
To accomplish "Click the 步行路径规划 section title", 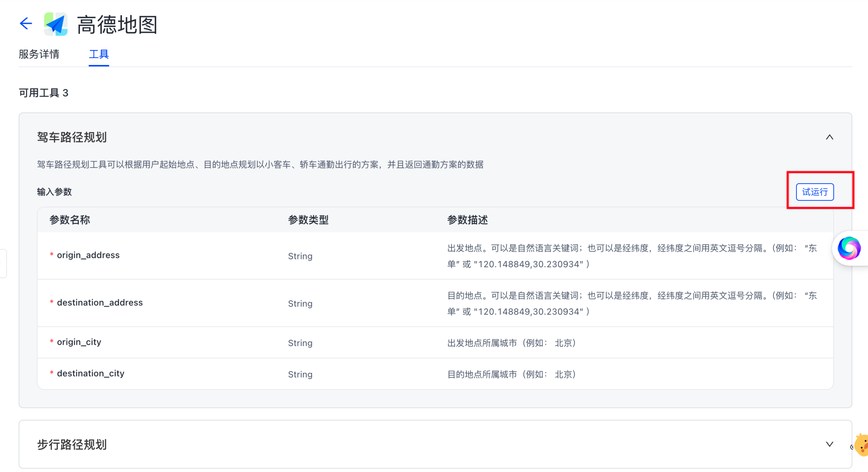I will (72, 445).
